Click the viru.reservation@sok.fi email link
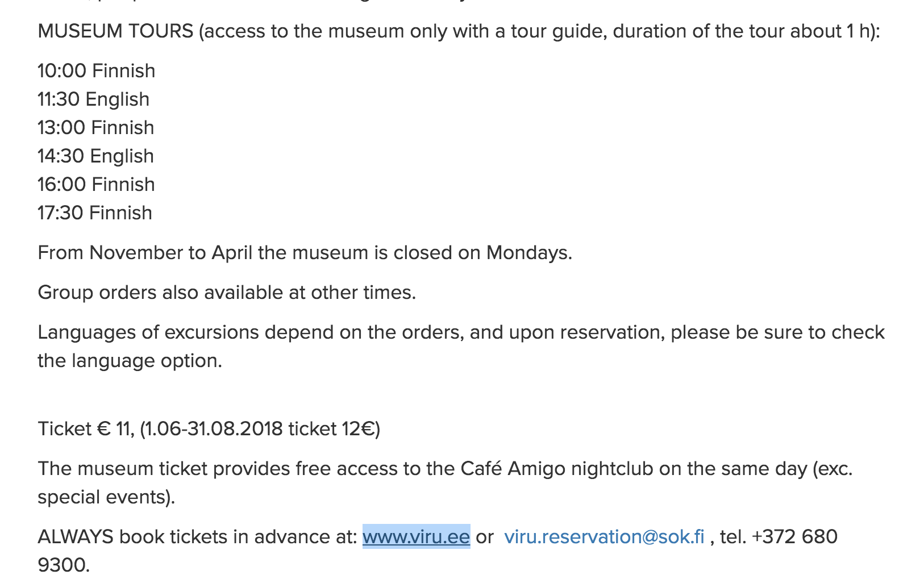Viewport: 924px width, 583px height. pyautogui.click(x=604, y=536)
